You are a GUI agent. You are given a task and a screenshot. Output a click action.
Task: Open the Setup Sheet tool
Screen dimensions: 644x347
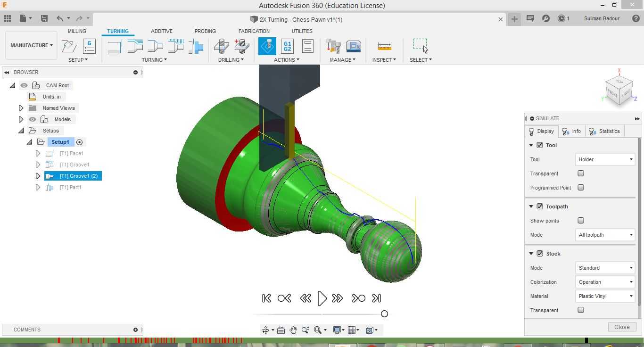308,46
